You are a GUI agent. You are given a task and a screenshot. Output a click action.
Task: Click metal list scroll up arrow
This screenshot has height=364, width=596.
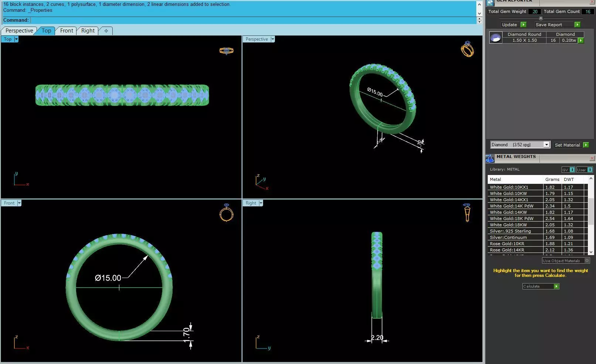tap(591, 179)
